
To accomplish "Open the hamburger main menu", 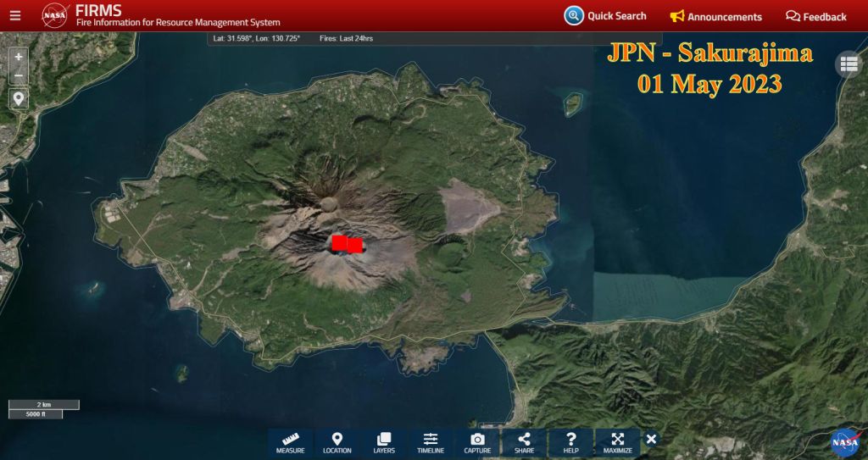I will [15, 15].
